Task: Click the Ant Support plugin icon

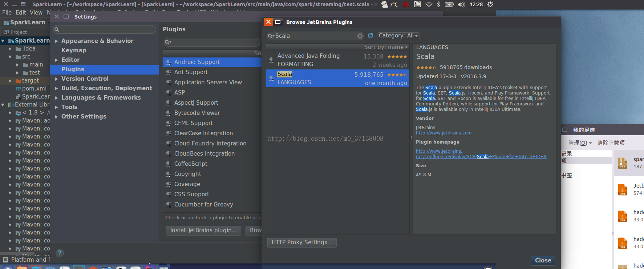Action: click(169, 72)
